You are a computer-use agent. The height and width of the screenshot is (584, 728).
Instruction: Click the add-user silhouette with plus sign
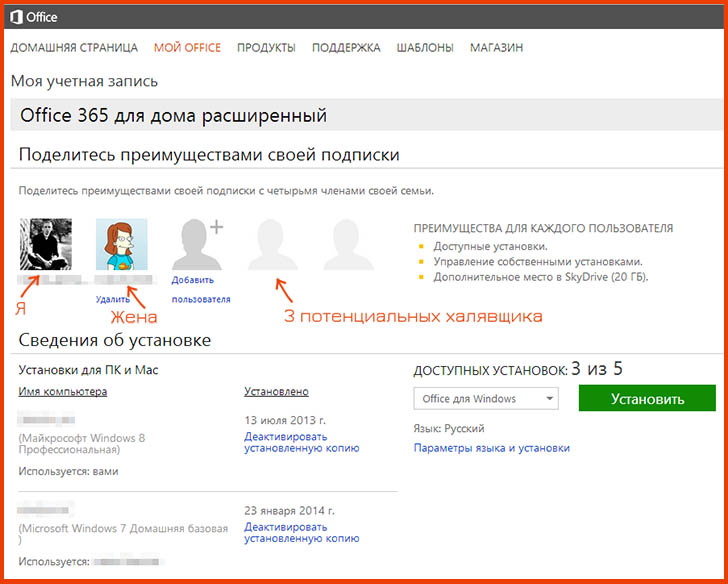[198, 244]
